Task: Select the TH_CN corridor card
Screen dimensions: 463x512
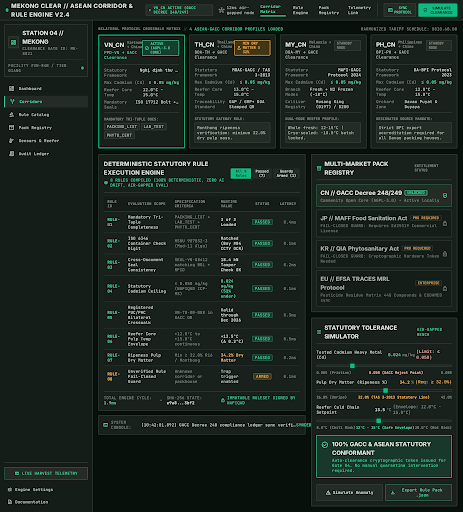Action: coord(232,91)
